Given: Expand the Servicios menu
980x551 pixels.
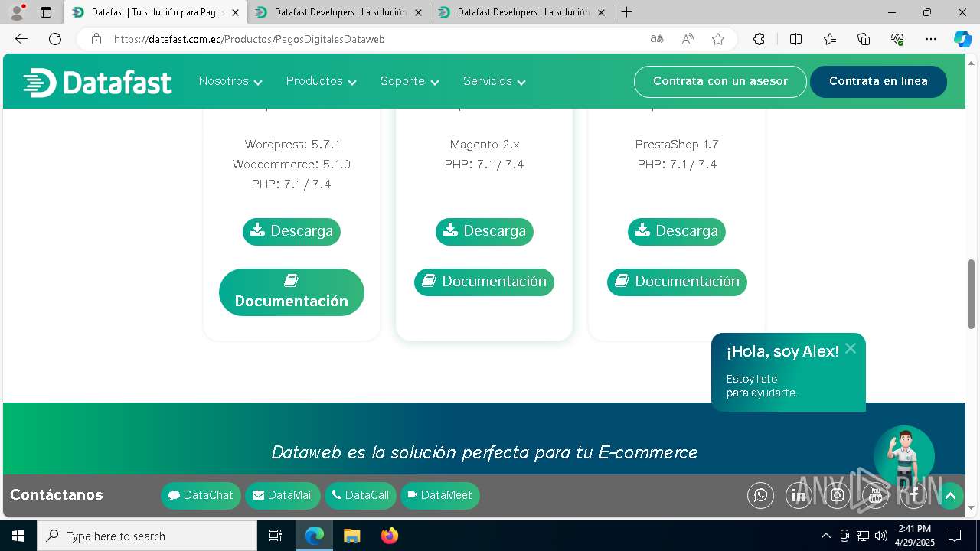Looking at the screenshot, I should pyautogui.click(x=495, y=81).
